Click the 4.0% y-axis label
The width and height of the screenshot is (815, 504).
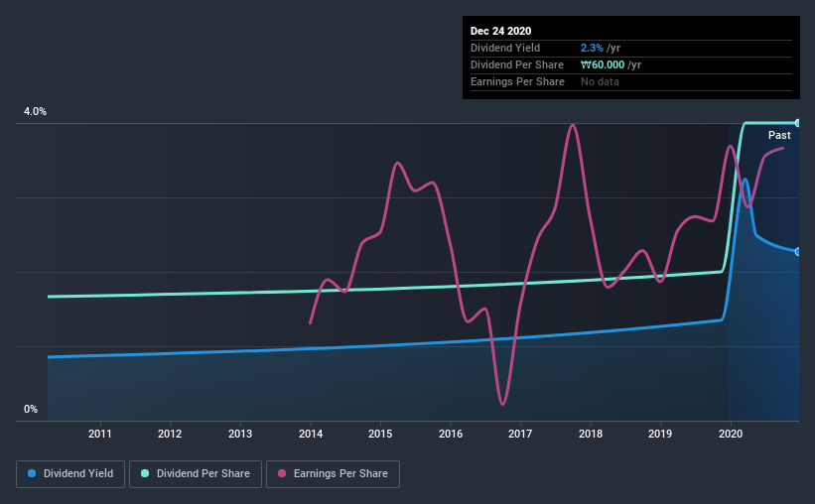35,112
